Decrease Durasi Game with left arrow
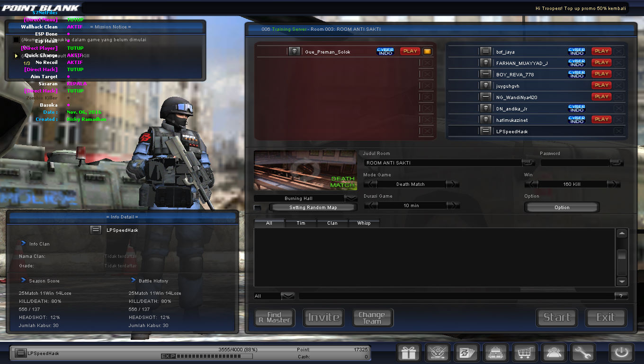Screen dimensions: 644x364 [x=370, y=205]
